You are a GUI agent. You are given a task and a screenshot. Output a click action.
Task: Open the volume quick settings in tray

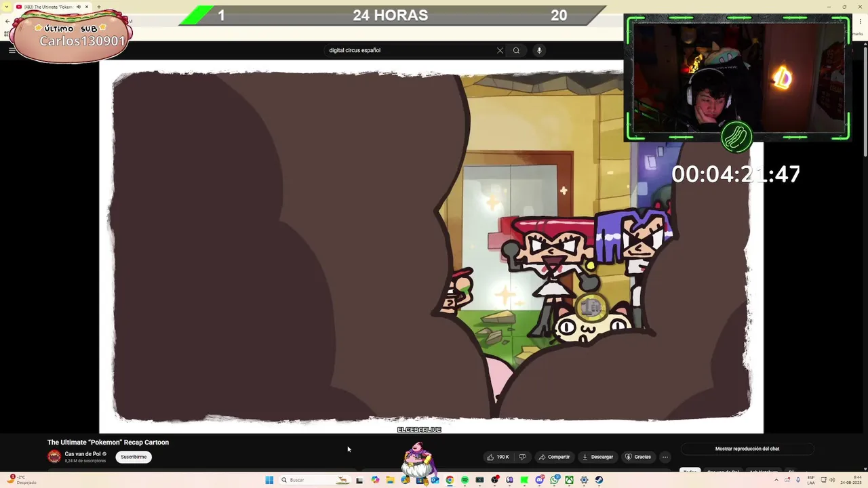pyautogui.click(x=832, y=480)
